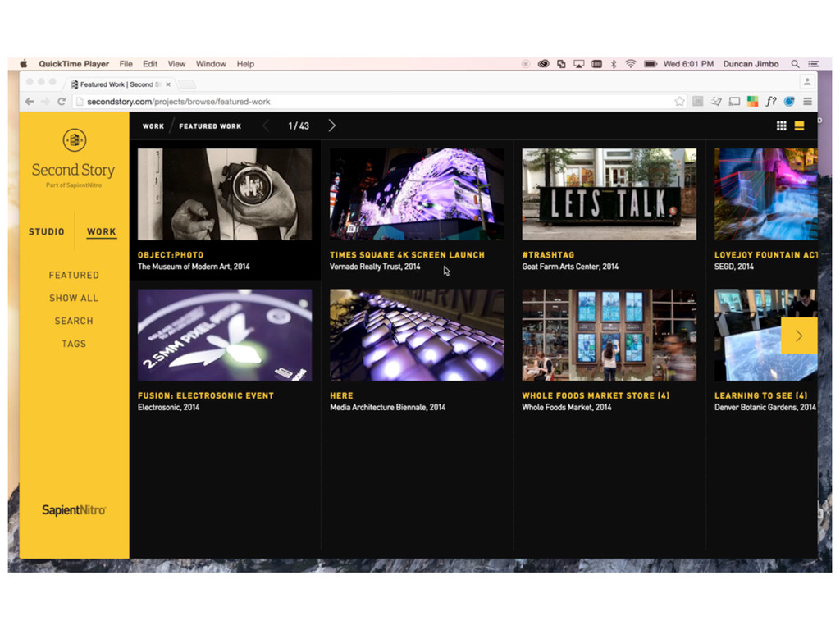Click browser back arrow
This screenshot has width=840, height=630.
30,101
